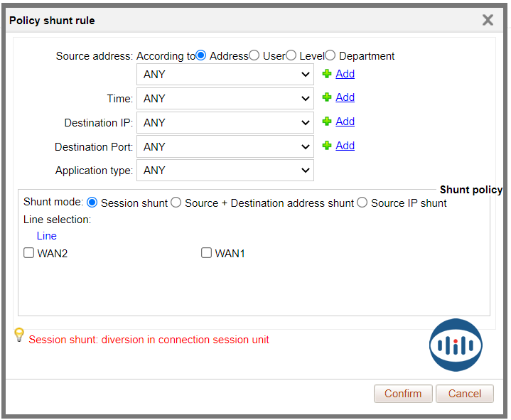Click green plus icon beside Source address

(x=327, y=74)
